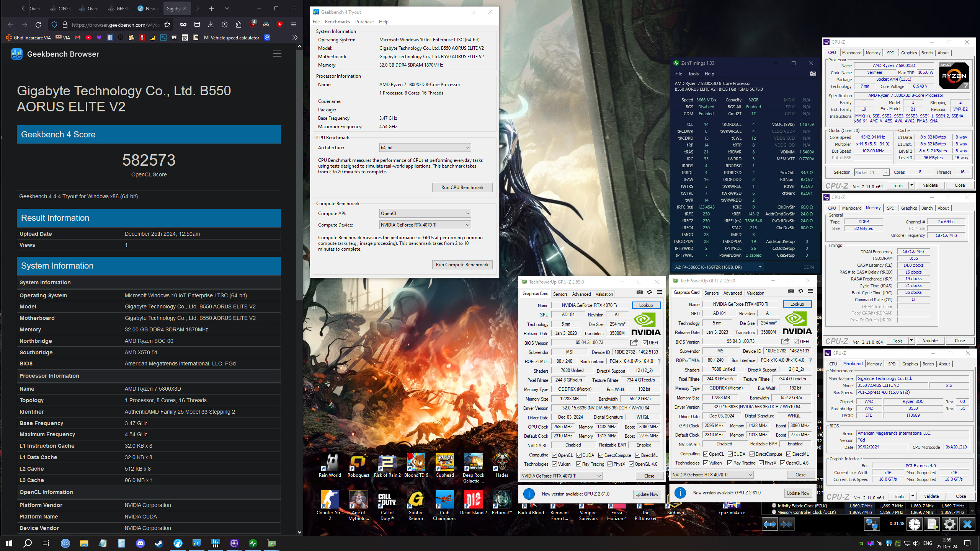Open the Benchmarks menu in Geekbench 4

(x=337, y=22)
